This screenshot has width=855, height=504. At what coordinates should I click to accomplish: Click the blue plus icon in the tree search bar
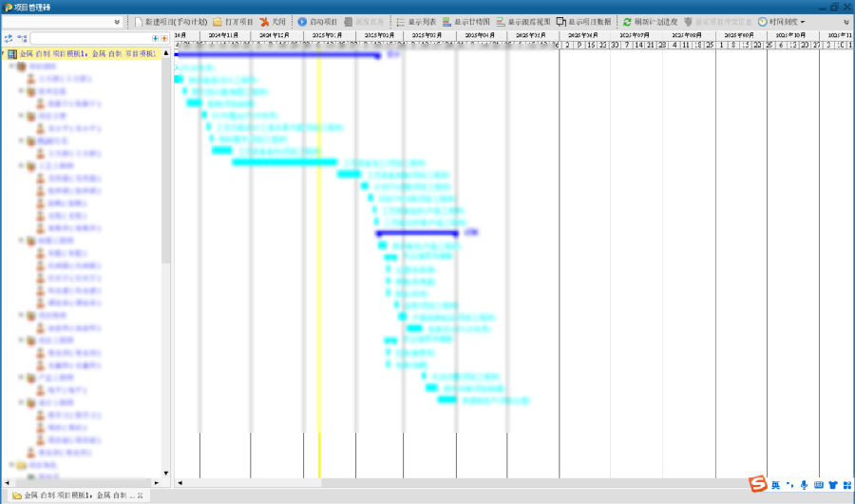coord(156,38)
